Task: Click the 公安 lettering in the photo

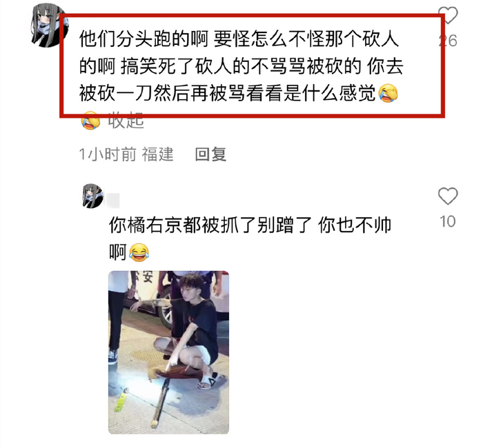Action: coord(144,276)
